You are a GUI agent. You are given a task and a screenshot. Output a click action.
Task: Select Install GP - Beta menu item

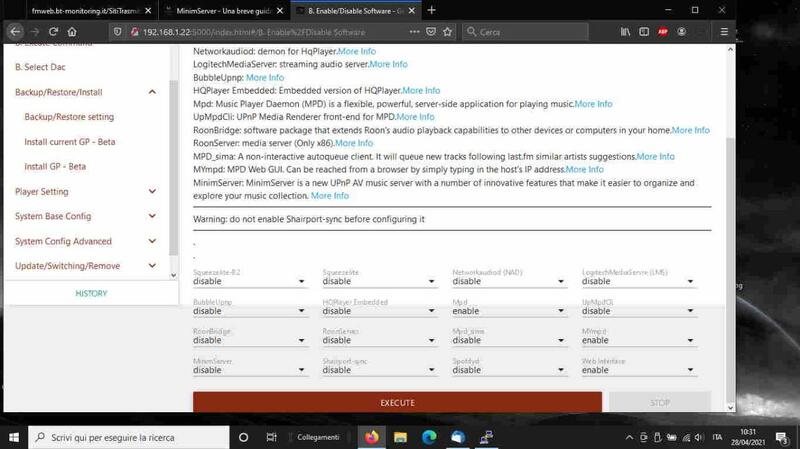click(55, 166)
